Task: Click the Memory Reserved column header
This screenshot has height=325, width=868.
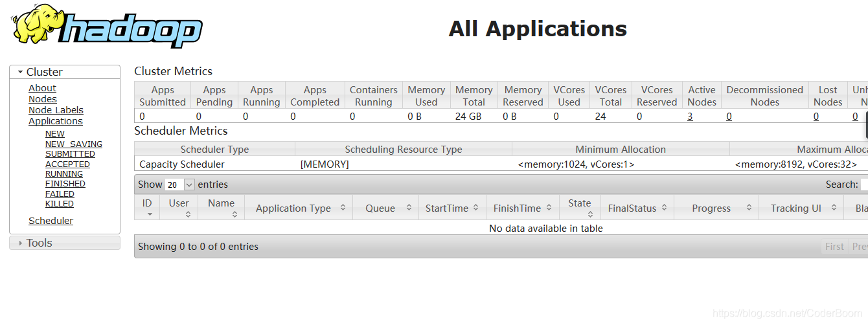Action: point(523,96)
